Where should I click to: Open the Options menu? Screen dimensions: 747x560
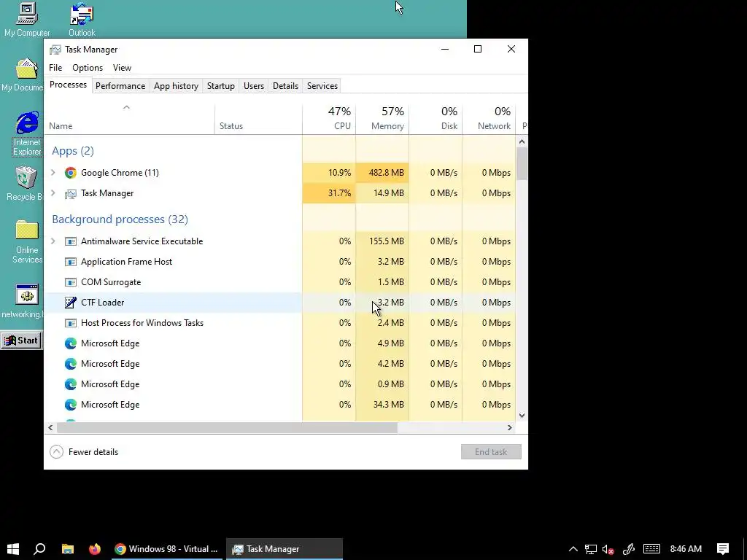88,68
